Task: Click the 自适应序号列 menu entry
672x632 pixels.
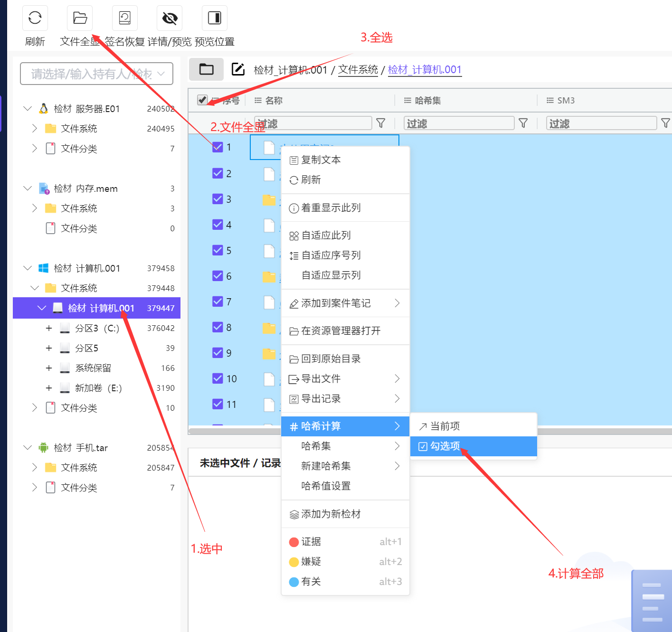Action: pyautogui.click(x=345, y=255)
